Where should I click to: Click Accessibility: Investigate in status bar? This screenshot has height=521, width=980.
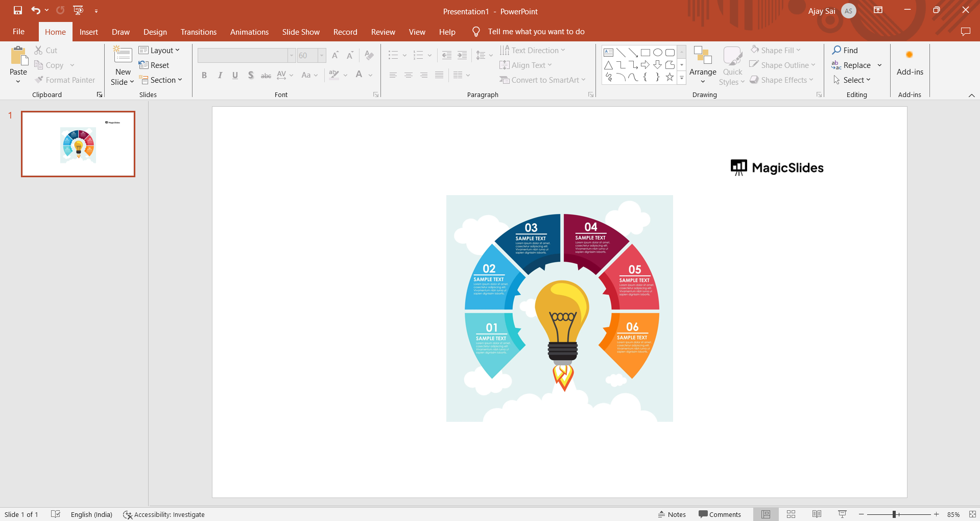coord(164,514)
